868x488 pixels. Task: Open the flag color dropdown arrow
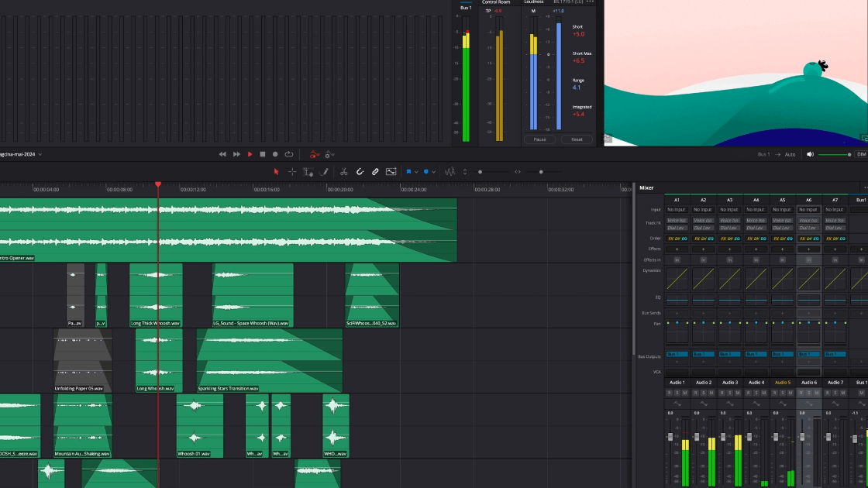click(x=416, y=172)
